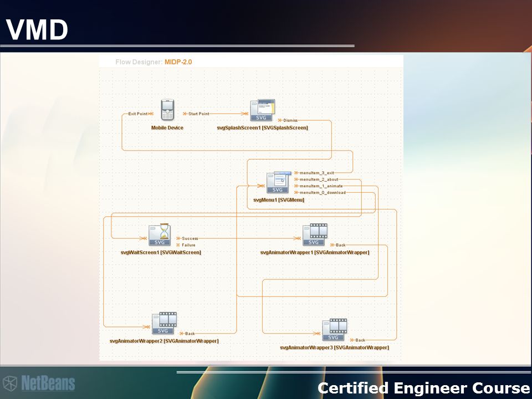Select the svgWaitScreen1 hourglass icon
Image resolution: width=532 pixels, height=399 pixels.
(160, 234)
